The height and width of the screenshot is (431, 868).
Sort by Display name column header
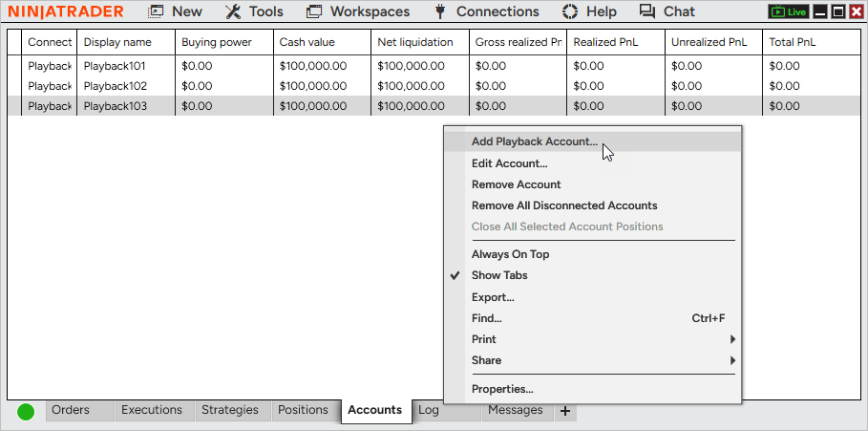point(126,42)
